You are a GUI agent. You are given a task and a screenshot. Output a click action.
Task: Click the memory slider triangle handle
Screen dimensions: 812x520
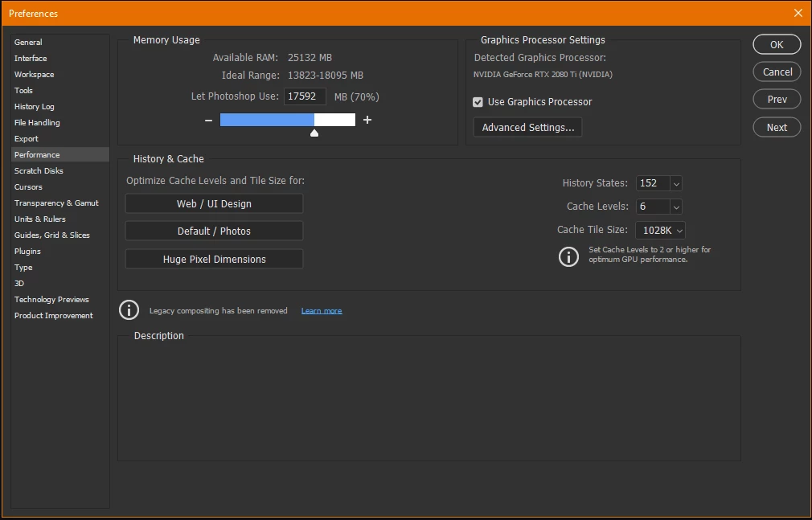(x=314, y=133)
